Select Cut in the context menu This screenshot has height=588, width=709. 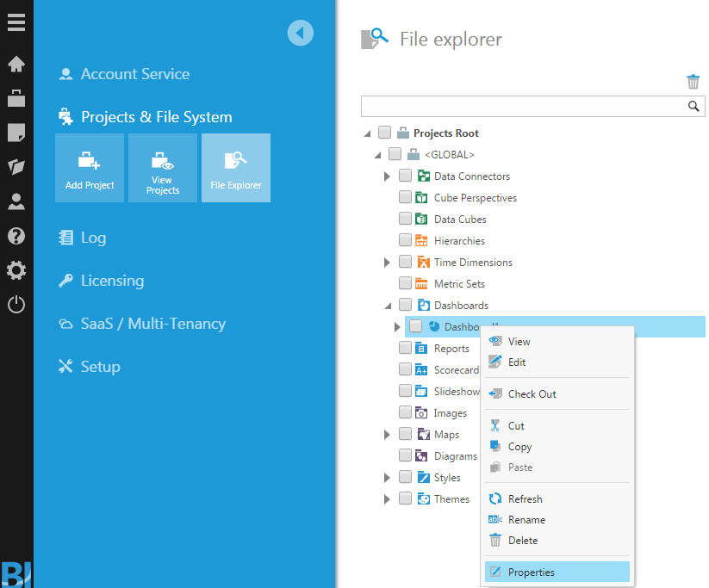tap(557, 426)
